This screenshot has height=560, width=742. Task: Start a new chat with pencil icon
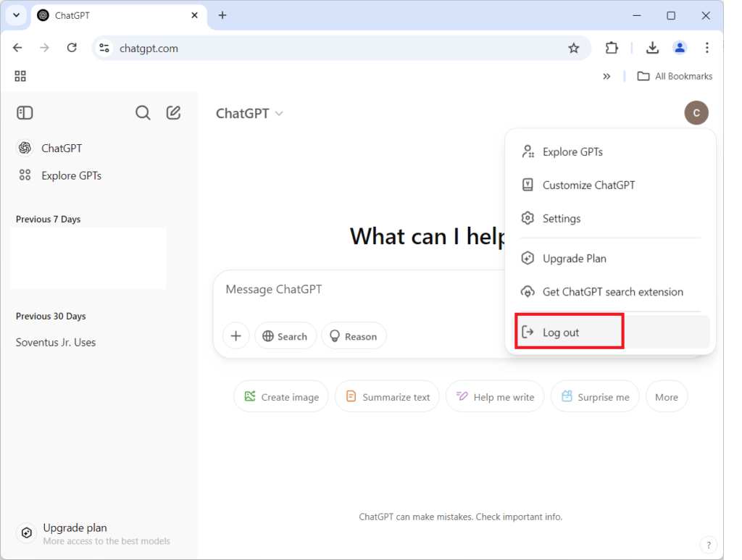click(x=173, y=112)
